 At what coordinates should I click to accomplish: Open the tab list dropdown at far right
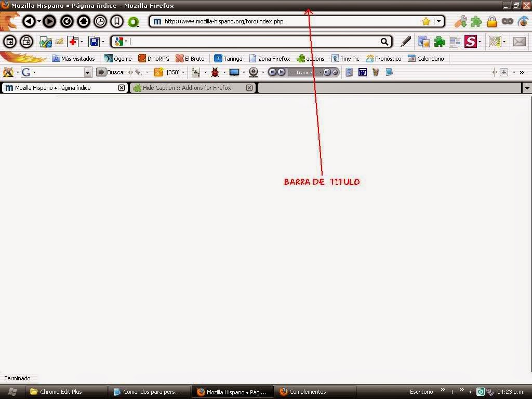(x=527, y=88)
